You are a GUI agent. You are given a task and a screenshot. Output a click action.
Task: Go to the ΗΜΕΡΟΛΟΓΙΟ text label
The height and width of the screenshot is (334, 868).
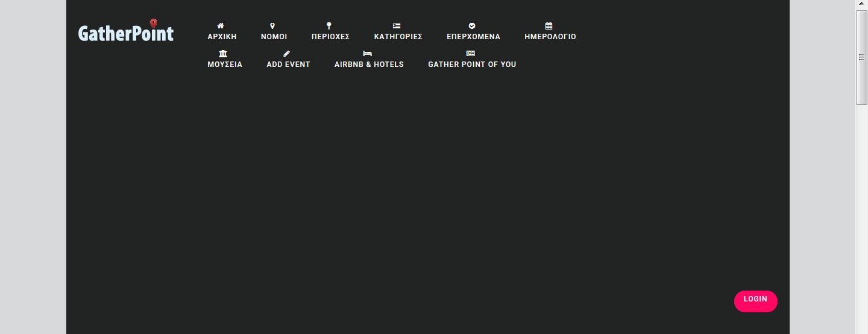550,37
